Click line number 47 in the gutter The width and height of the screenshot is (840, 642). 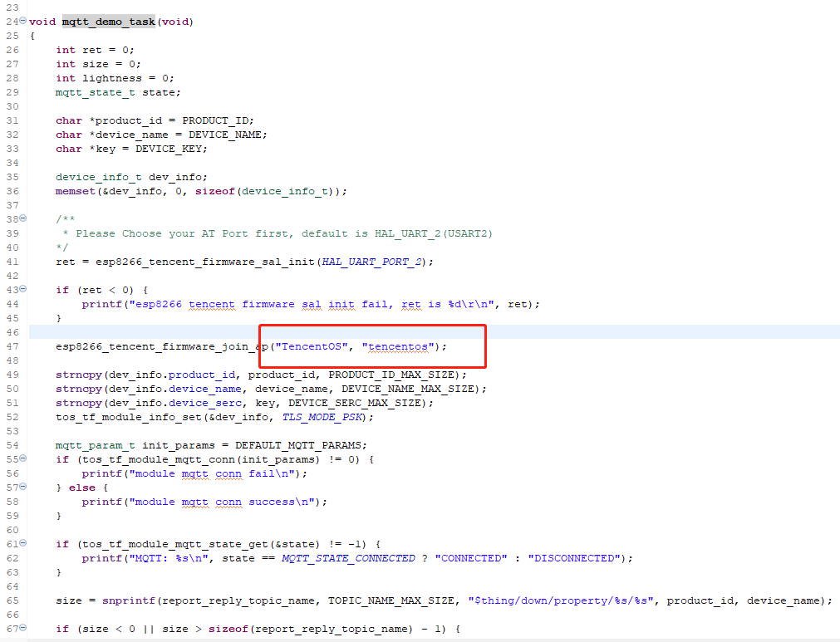point(12,346)
